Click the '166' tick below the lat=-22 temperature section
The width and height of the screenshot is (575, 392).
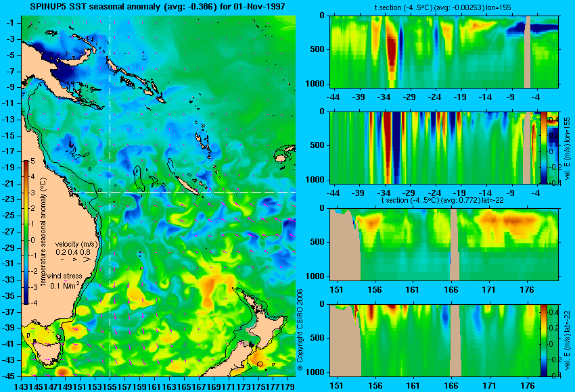[451, 290]
